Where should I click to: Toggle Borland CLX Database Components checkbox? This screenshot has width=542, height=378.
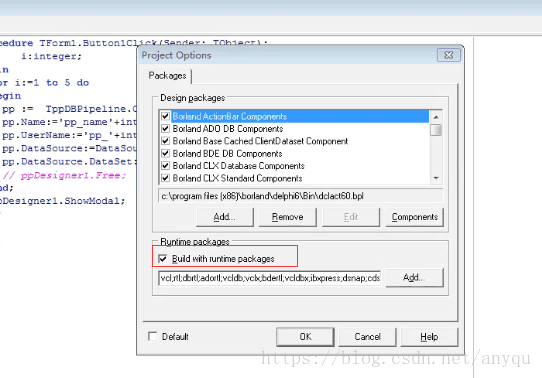tap(166, 166)
